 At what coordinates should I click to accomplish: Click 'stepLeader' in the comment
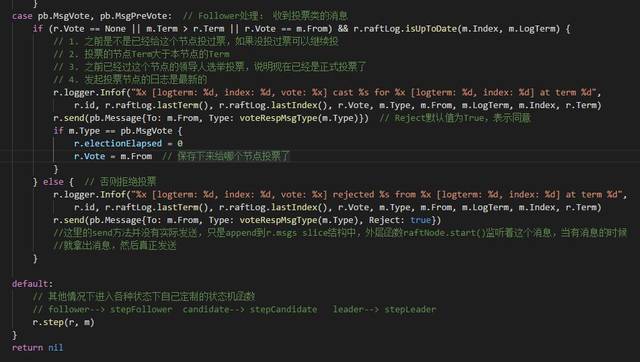[410, 309]
